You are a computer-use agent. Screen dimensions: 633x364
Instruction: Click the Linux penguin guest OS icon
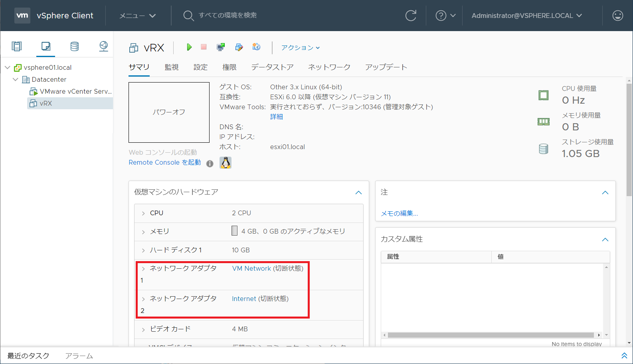pyautogui.click(x=226, y=163)
